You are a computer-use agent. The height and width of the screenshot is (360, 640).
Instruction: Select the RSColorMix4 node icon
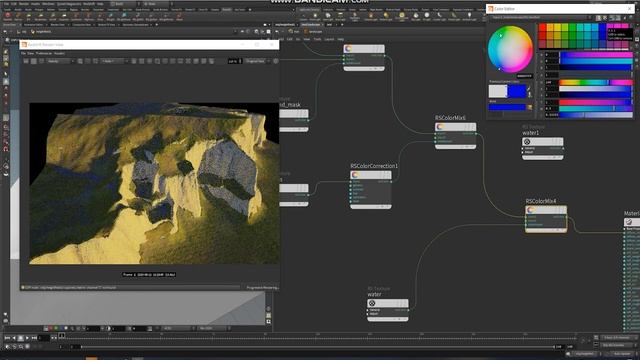tap(531, 210)
